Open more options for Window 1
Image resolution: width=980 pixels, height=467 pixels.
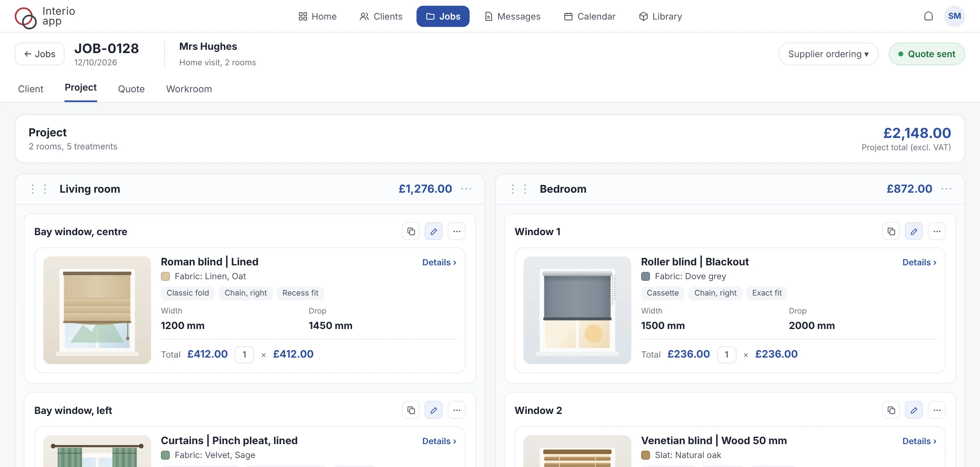[x=937, y=231]
